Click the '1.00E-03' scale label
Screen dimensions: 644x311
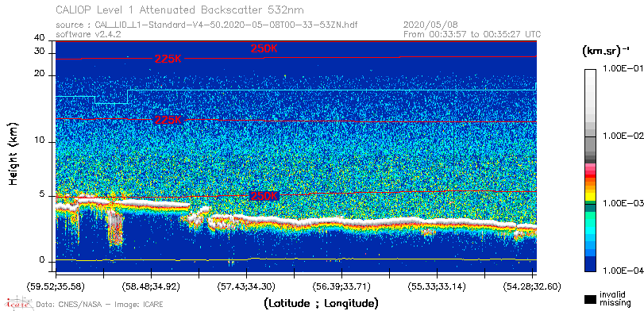pos(623,204)
